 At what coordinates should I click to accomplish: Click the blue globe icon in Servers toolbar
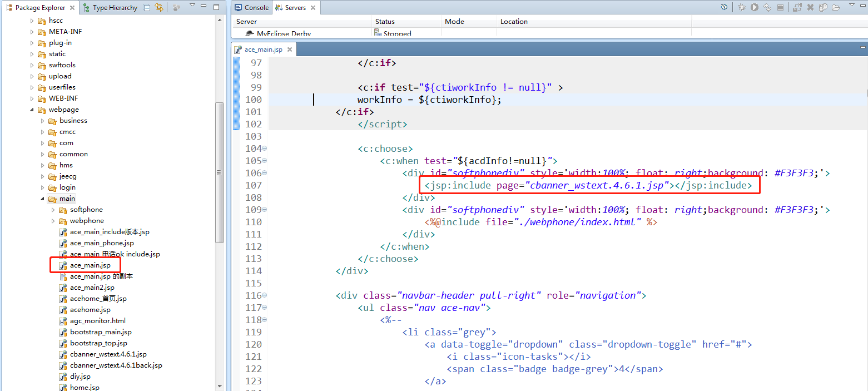(724, 7)
